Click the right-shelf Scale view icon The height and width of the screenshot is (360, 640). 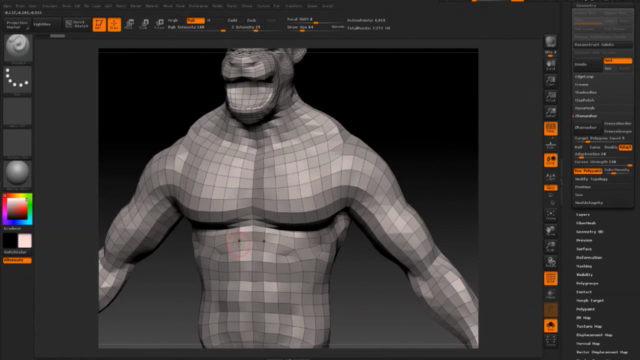pos(551,246)
